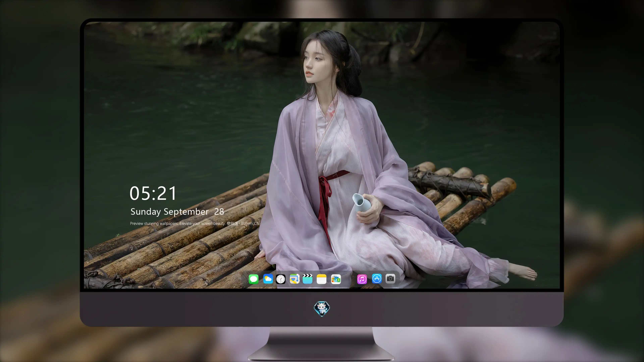Click the Sunday September 28 date text
The width and height of the screenshot is (644, 362).
point(177,212)
